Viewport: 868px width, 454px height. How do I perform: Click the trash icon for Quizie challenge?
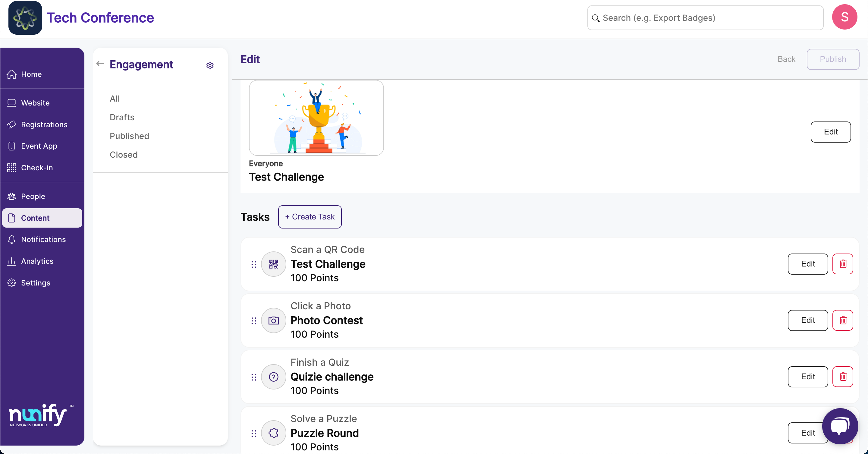(x=843, y=377)
